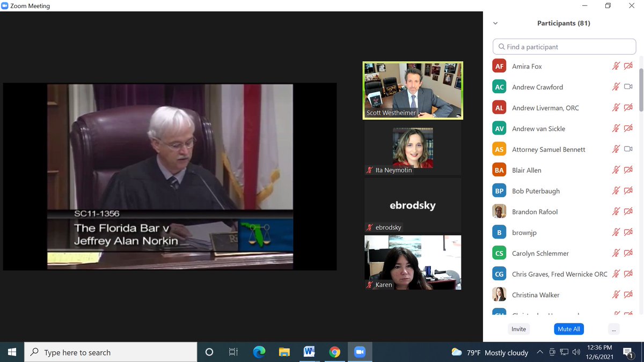The image size is (644, 362).
Task: Click Andrew Liverman's muted microphone icon
Action: coord(616,108)
